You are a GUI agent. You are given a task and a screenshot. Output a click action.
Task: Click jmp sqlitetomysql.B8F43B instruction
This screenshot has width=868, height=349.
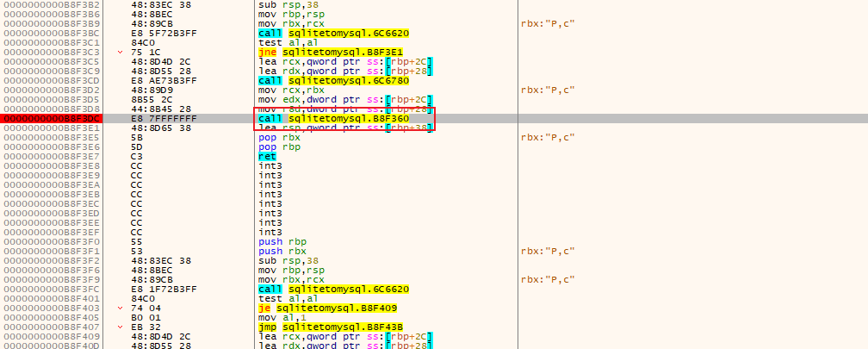click(x=332, y=327)
